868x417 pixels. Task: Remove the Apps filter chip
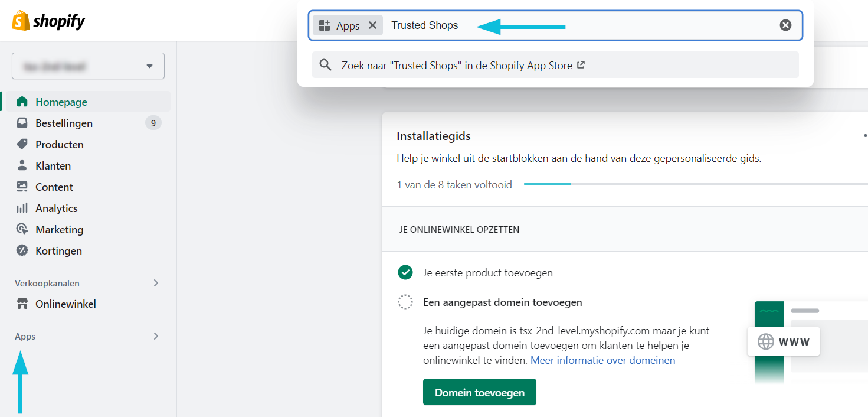372,25
